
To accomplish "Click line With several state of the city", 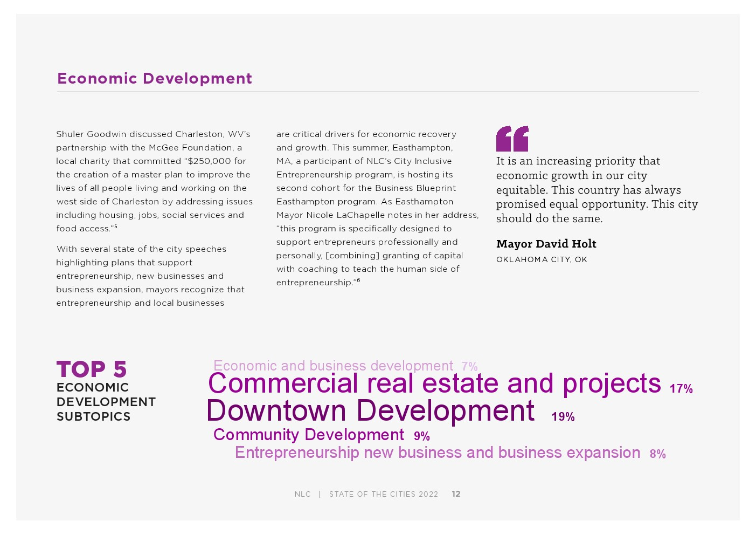I will point(141,249).
